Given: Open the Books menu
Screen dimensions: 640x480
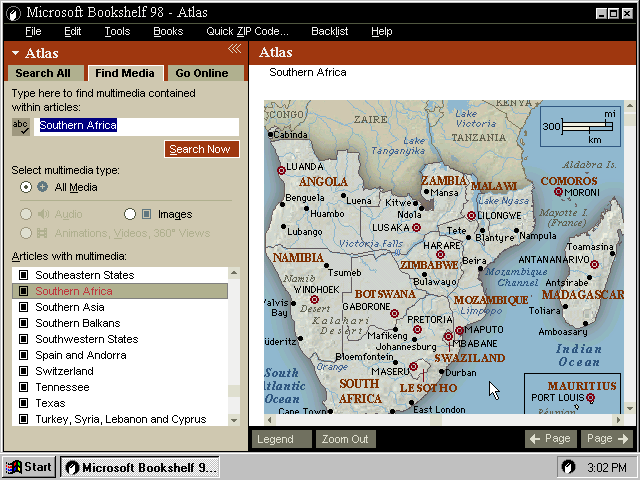Looking at the screenshot, I should tap(168, 31).
